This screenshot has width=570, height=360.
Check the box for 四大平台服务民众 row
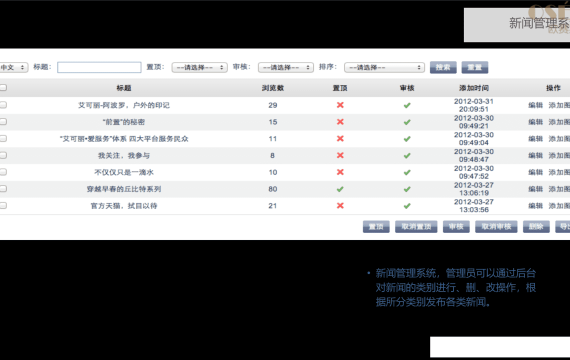click(3, 139)
